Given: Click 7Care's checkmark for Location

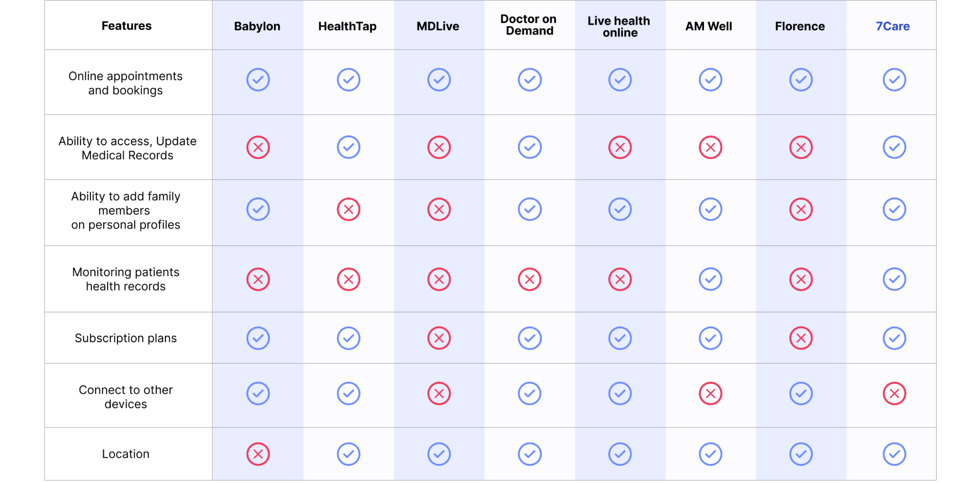Looking at the screenshot, I should (x=894, y=454).
